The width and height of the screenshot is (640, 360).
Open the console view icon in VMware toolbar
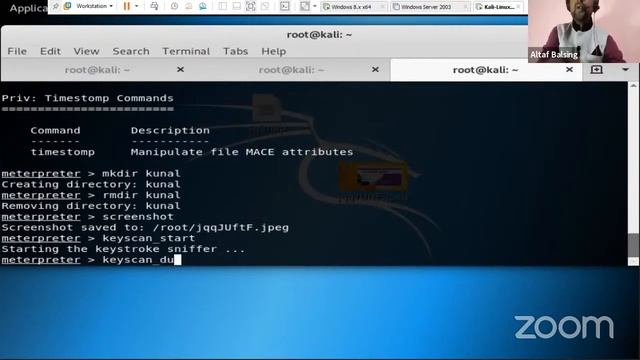tap(284, 6)
